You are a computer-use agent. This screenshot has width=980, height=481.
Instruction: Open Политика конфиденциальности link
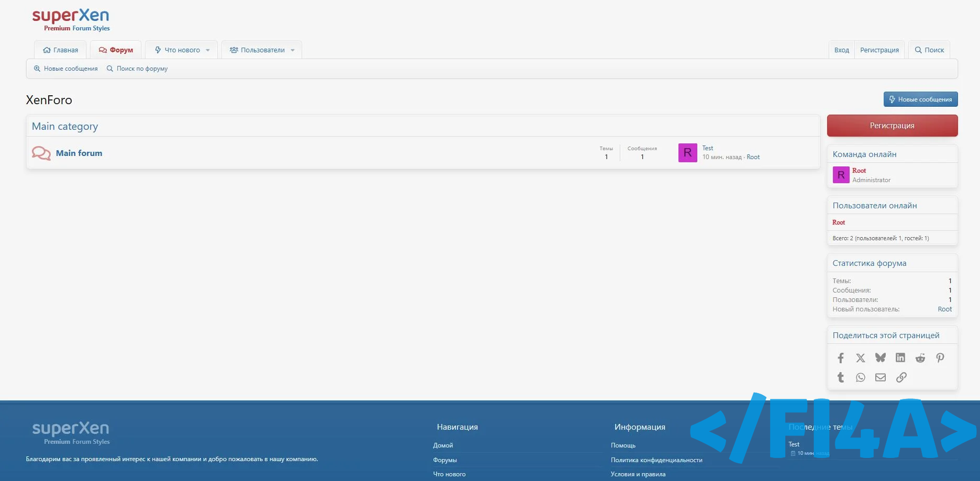(656, 460)
